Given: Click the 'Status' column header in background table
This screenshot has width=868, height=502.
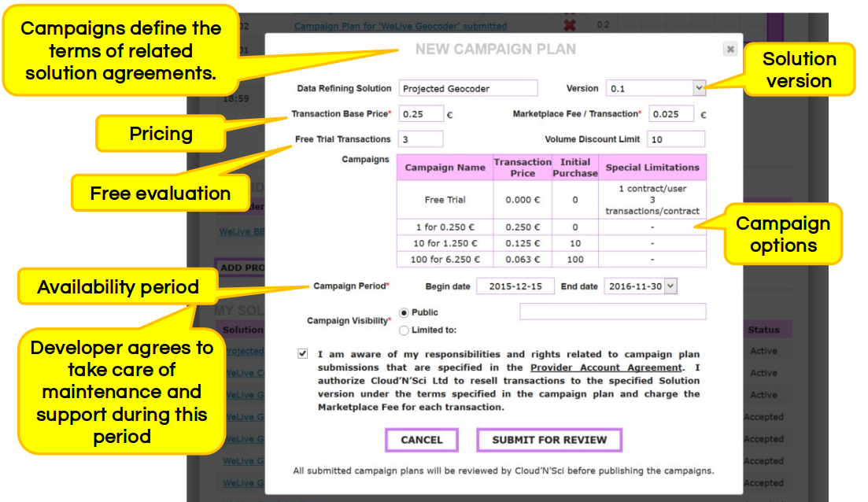Looking at the screenshot, I should tap(764, 330).
